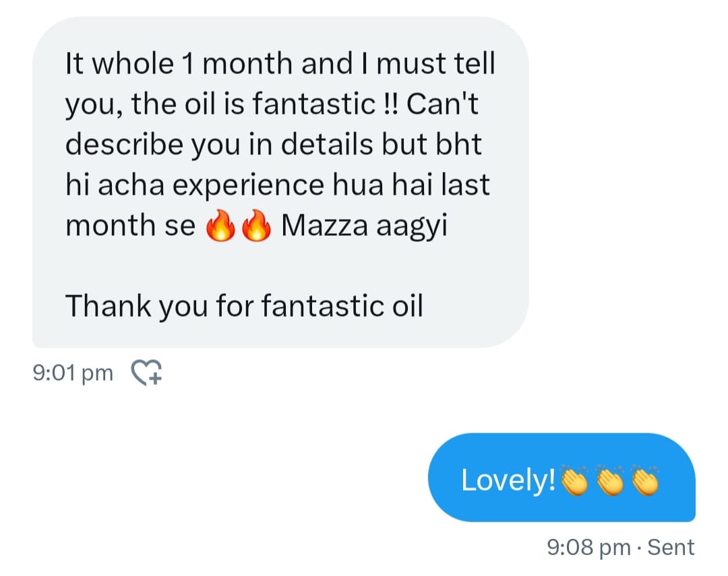Click the heart-plus reaction icon
728x576 pixels.
pyautogui.click(x=147, y=373)
